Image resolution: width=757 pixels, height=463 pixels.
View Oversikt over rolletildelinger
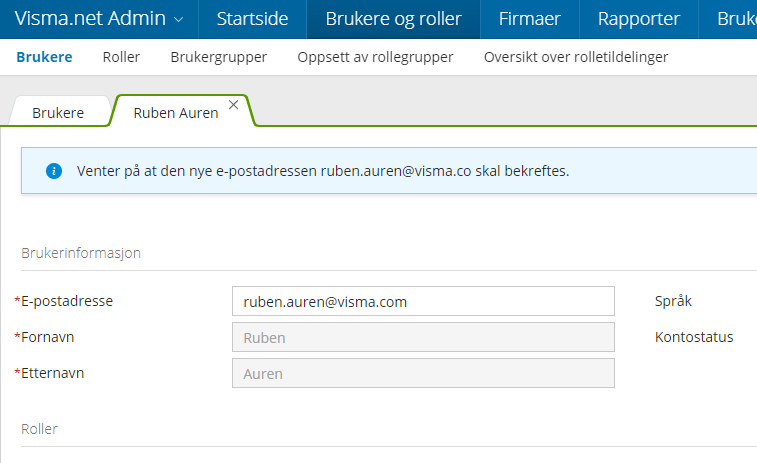click(x=575, y=57)
